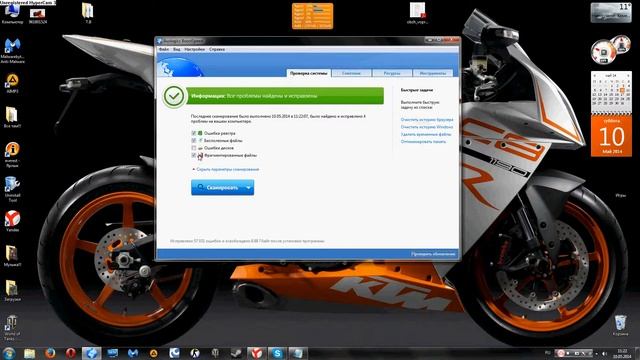Toggle the Фрагментированные файлы checkbox
This screenshot has width=640, height=360.
[x=194, y=155]
